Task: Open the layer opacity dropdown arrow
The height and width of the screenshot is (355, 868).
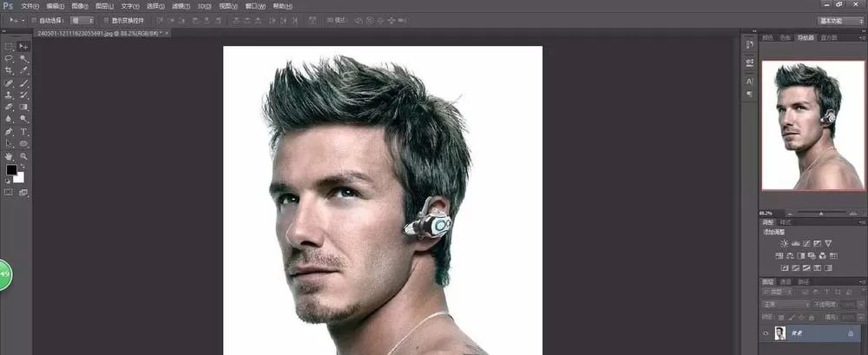Action: click(x=862, y=305)
